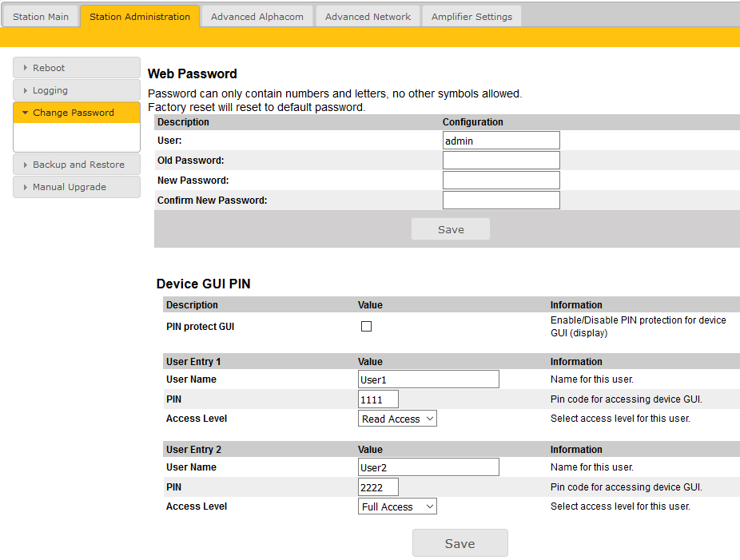The width and height of the screenshot is (740, 560).
Task: Expand the Logging sidebar section
Action: tap(77, 90)
